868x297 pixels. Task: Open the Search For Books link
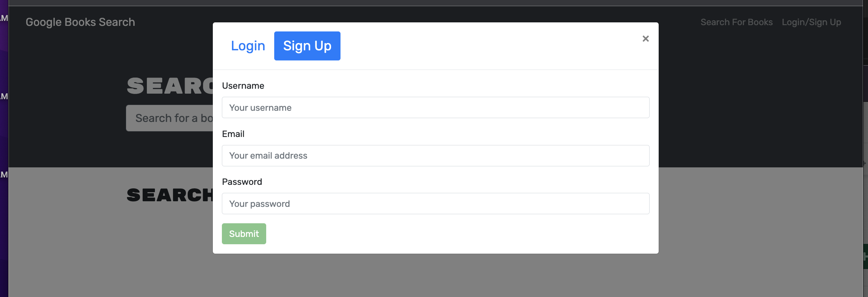pyautogui.click(x=736, y=22)
